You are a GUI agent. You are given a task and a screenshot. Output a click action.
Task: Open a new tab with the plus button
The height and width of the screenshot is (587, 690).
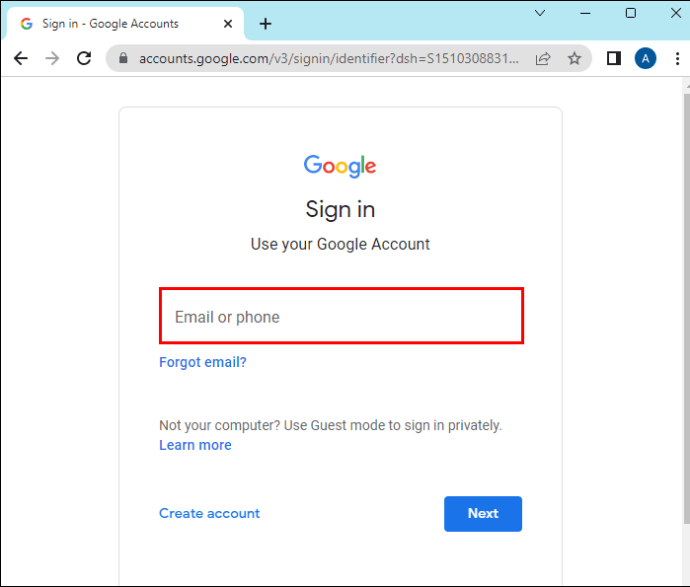(x=265, y=24)
